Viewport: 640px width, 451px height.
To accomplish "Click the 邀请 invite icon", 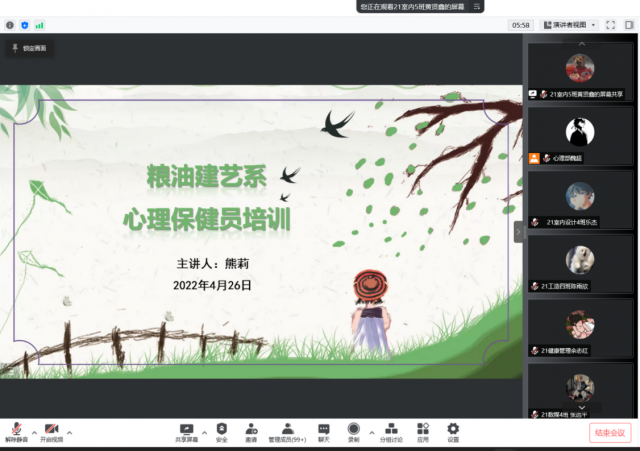I will [x=251, y=431].
